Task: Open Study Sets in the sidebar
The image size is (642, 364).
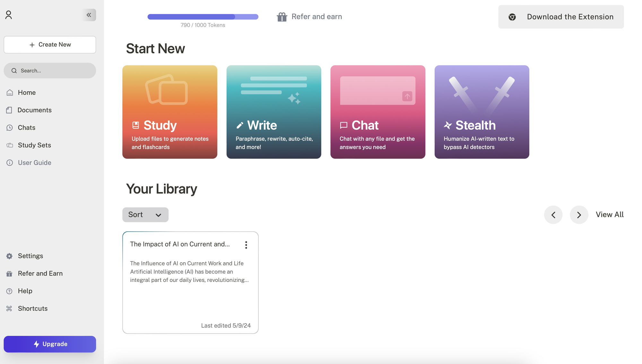Action: click(34, 145)
